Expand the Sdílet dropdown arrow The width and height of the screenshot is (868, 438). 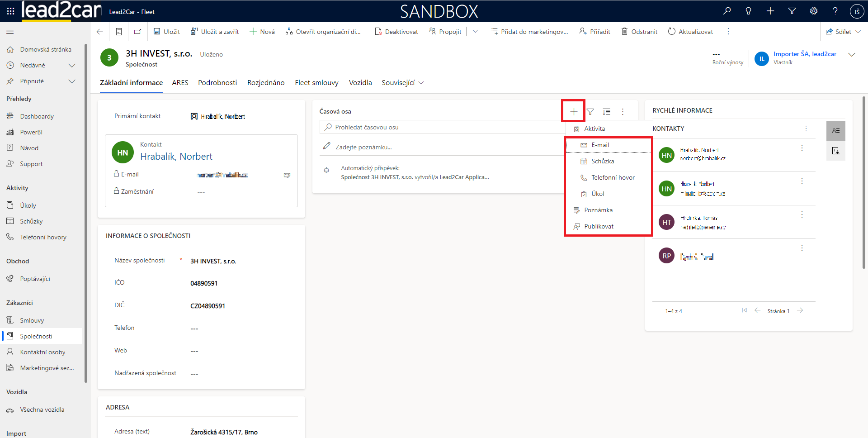click(x=858, y=32)
